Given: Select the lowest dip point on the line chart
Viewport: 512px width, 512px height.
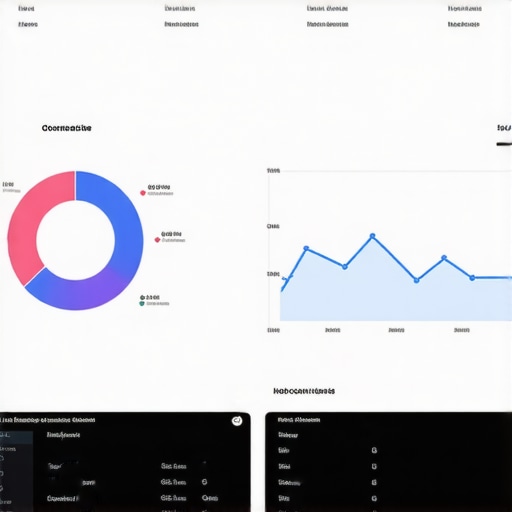Looking at the screenshot, I should pyautogui.click(x=416, y=280).
